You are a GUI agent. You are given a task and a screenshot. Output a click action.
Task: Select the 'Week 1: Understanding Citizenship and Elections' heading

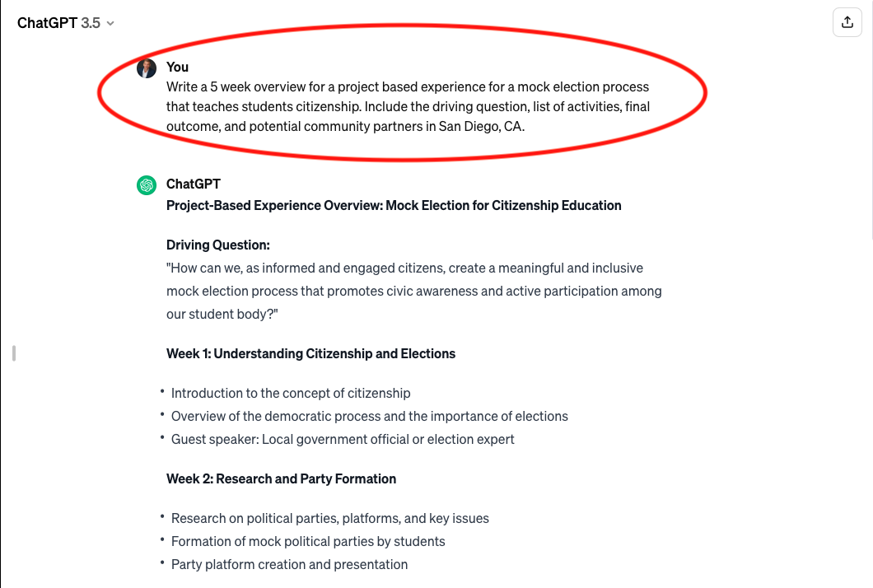[x=310, y=353]
